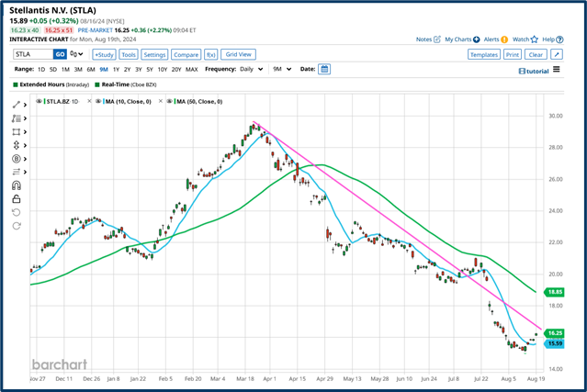Select the rectangle shape drawing tool
Viewport: 587px width, 392px height.
point(17,132)
